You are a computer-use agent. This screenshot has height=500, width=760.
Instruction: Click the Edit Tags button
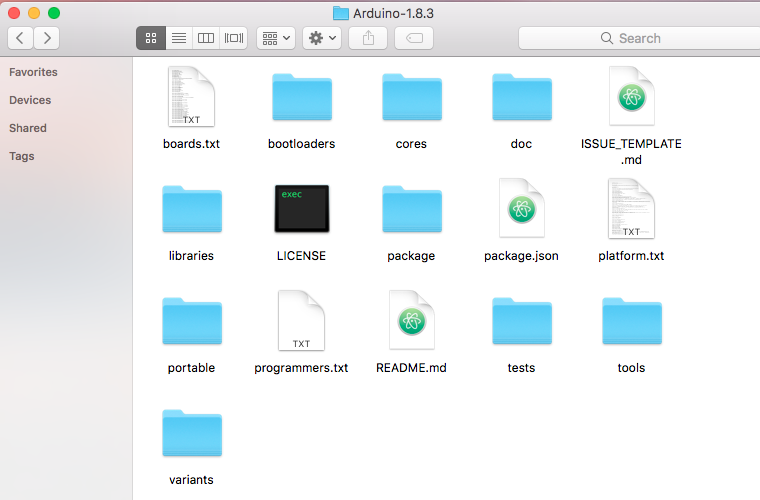[x=414, y=38]
